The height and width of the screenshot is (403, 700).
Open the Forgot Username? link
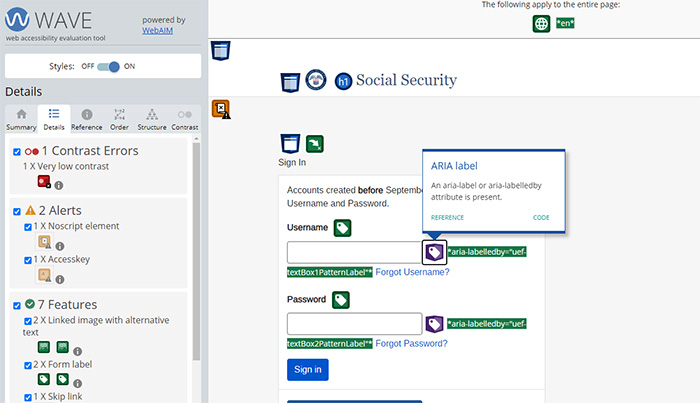[x=412, y=272]
